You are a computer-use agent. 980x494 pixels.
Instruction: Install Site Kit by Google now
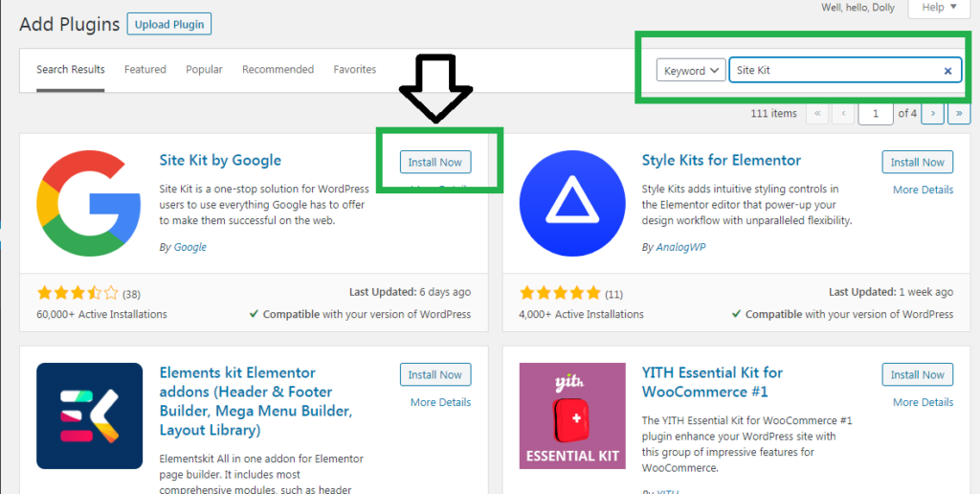435,162
